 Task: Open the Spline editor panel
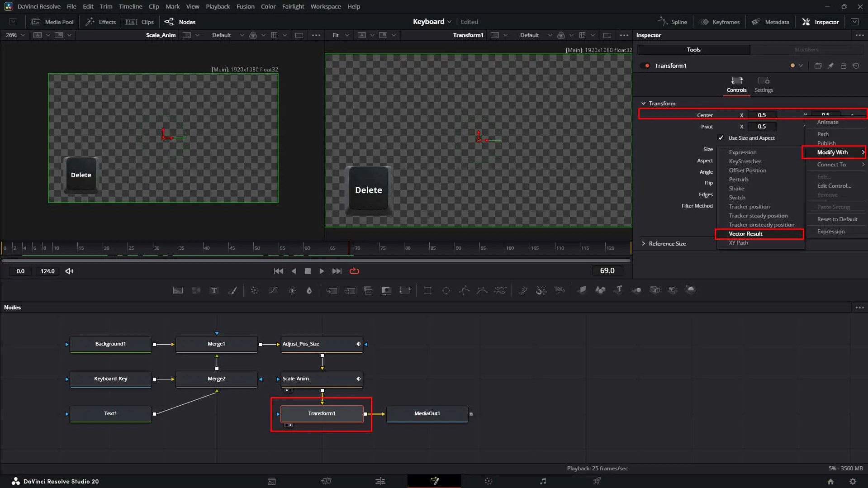(672, 22)
